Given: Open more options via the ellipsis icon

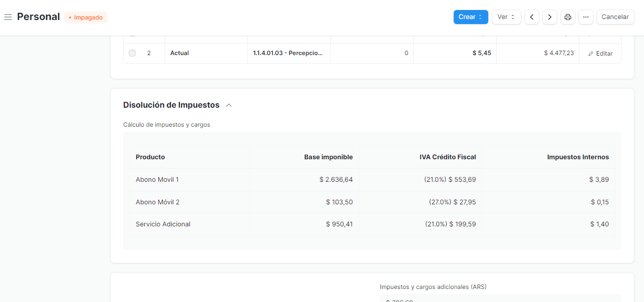Looking at the screenshot, I should (585, 17).
